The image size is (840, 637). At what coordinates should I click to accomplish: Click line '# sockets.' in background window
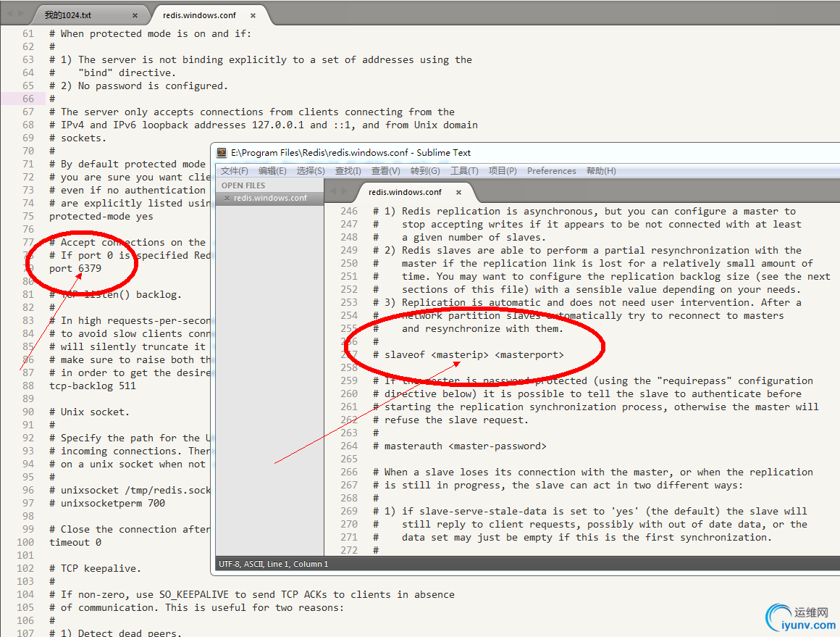click(78, 138)
